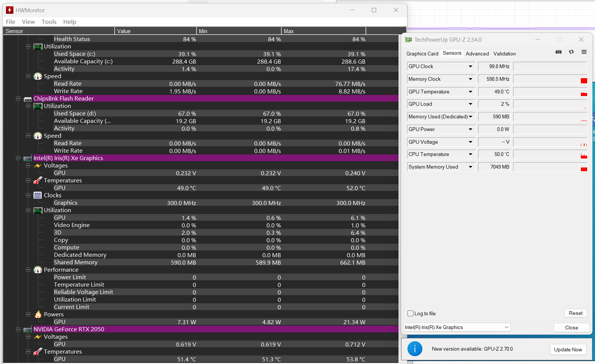Open the Tools menu in HWMonitor

(x=49, y=22)
